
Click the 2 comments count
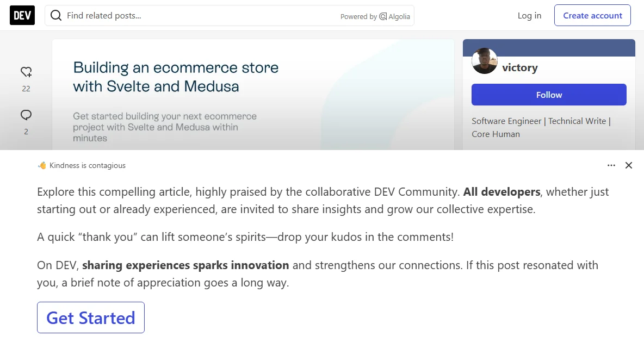(x=26, y=132)
